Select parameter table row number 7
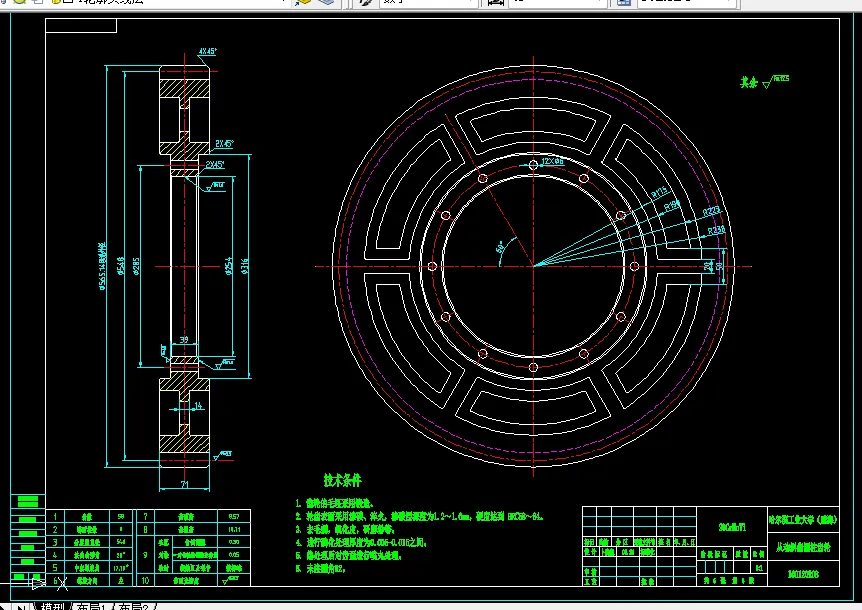The width and height of the screenshot is (862, 610). coord(146,517)
